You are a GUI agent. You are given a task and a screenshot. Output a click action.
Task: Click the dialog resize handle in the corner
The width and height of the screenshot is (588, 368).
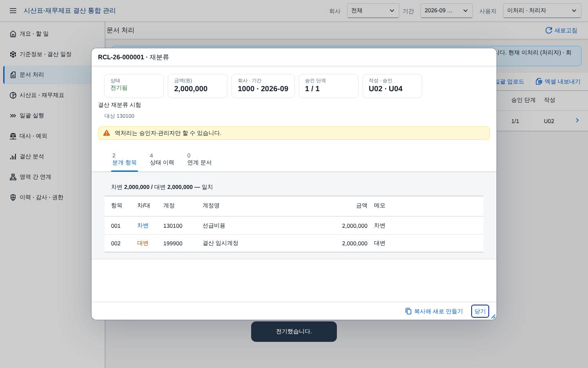(493, 316)
